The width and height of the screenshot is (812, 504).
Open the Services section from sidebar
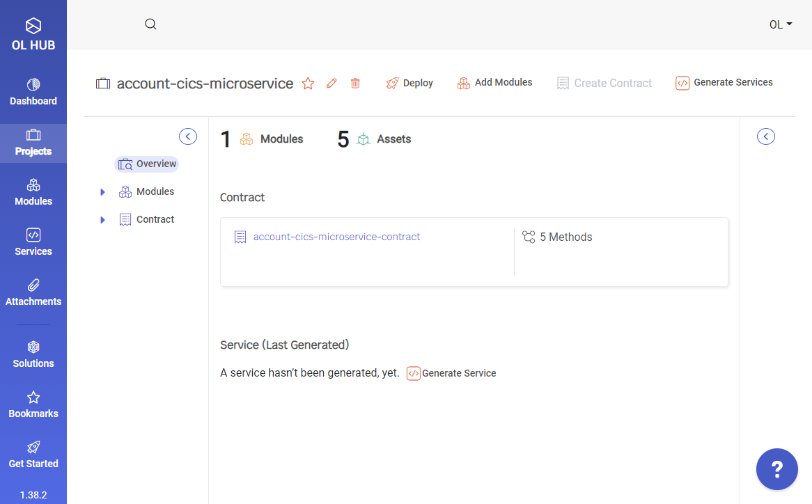point(33,242)
